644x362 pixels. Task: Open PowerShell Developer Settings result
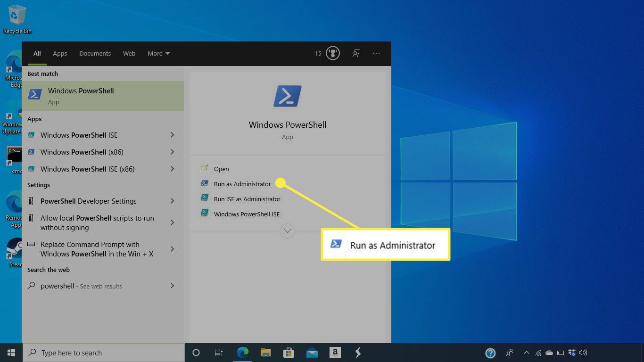103,201
